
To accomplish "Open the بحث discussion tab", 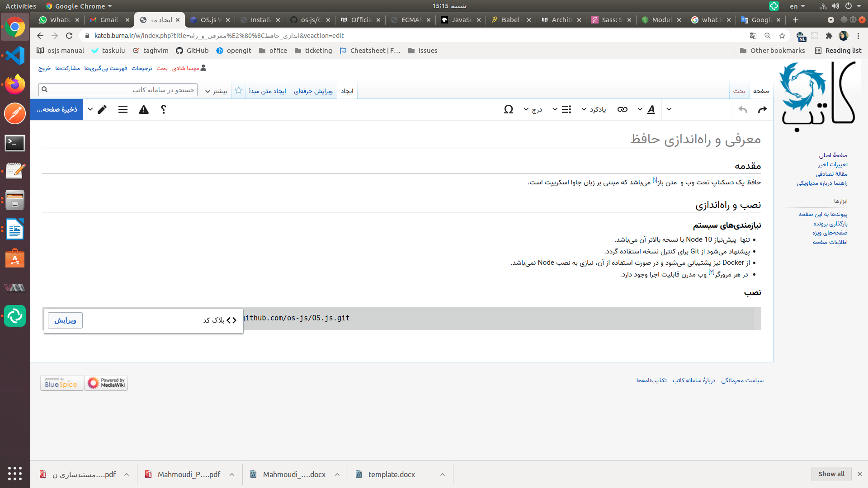I will coord(739,91).
